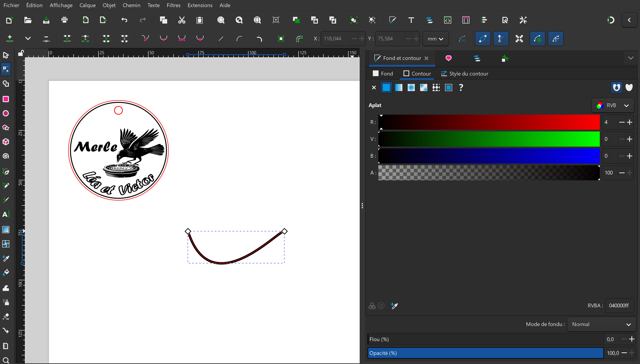The height and width of the screenshot is (364, 640).
Task: Open the Chemin menu
Action: click(x=131, y=5)
